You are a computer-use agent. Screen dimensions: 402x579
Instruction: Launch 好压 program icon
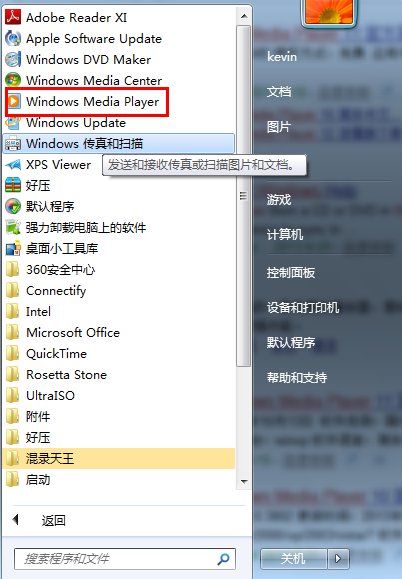click(x=13, y=185)
